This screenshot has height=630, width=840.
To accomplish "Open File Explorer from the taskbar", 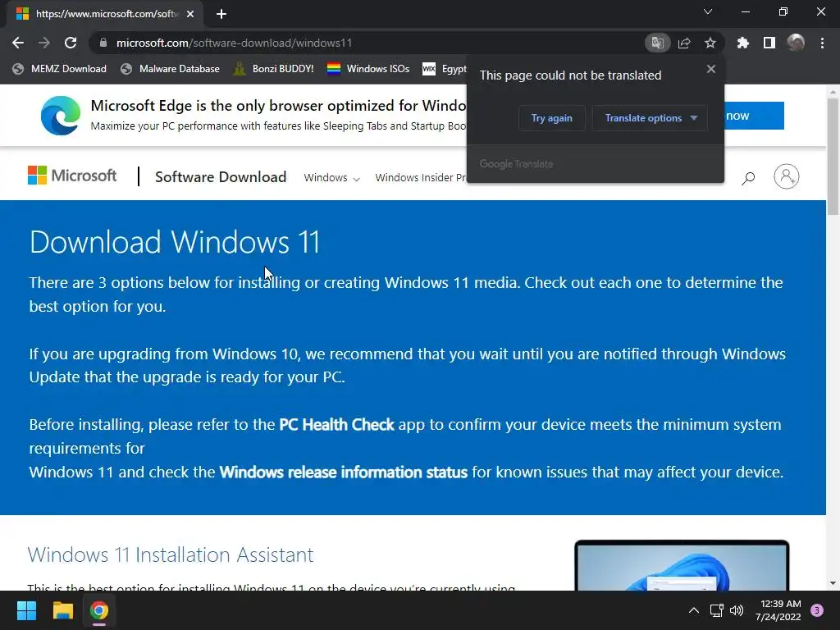I will (62, 610).
